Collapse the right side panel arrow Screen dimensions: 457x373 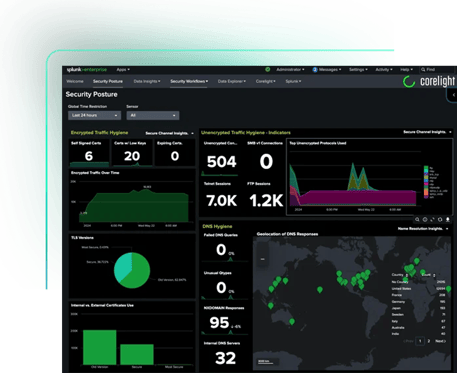[453, 95]
